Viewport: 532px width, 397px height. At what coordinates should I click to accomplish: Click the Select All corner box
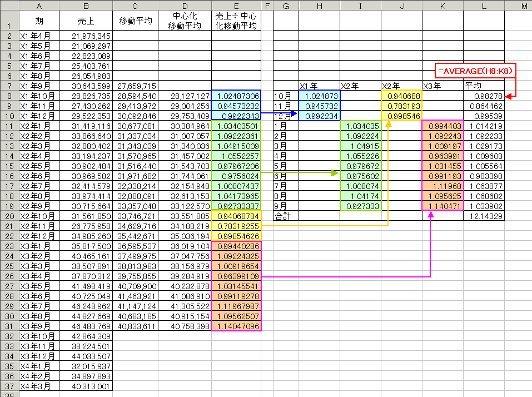(9, 6)
